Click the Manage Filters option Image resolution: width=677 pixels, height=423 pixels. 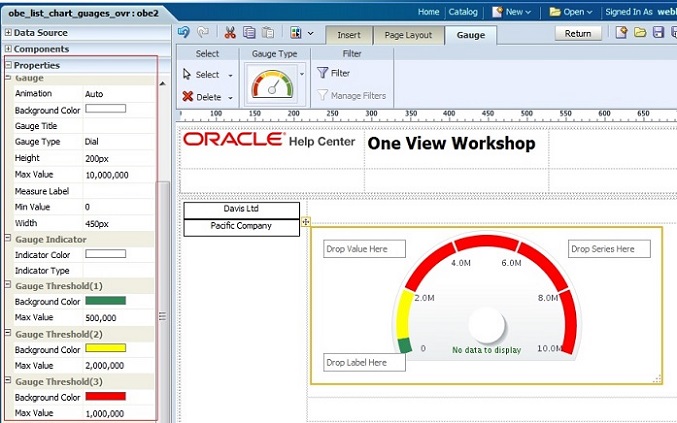(351, 95)
